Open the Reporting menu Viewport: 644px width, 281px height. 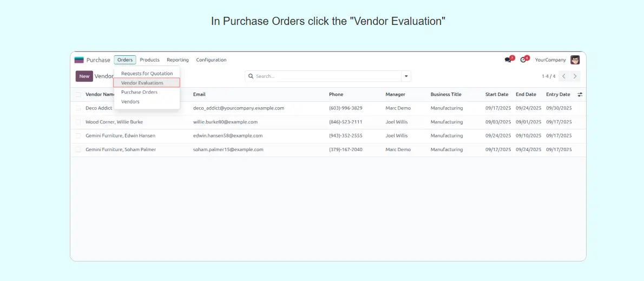[178, 60]
